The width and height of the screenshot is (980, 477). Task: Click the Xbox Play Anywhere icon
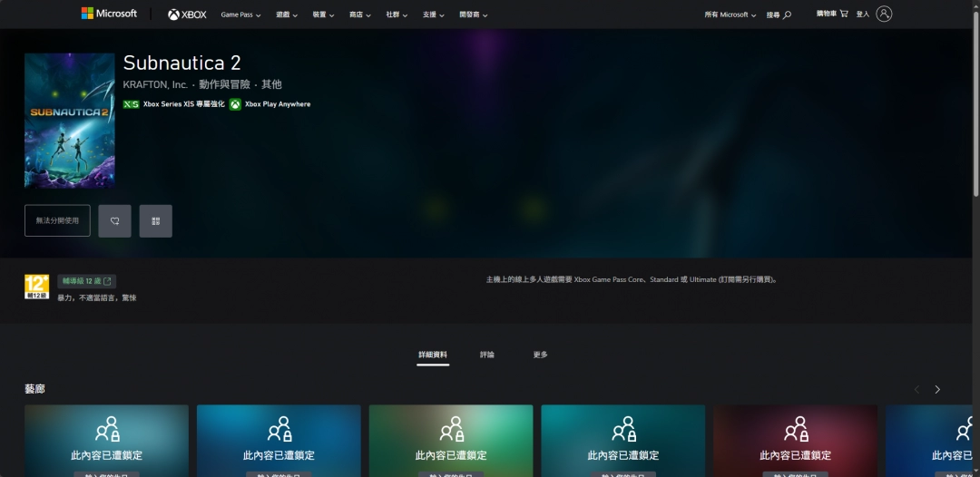pos(235,104)
